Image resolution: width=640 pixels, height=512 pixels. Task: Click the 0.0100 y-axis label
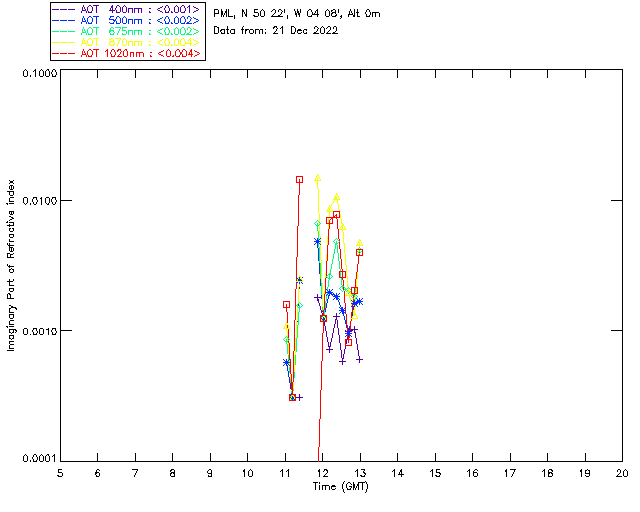pos(39,201)
